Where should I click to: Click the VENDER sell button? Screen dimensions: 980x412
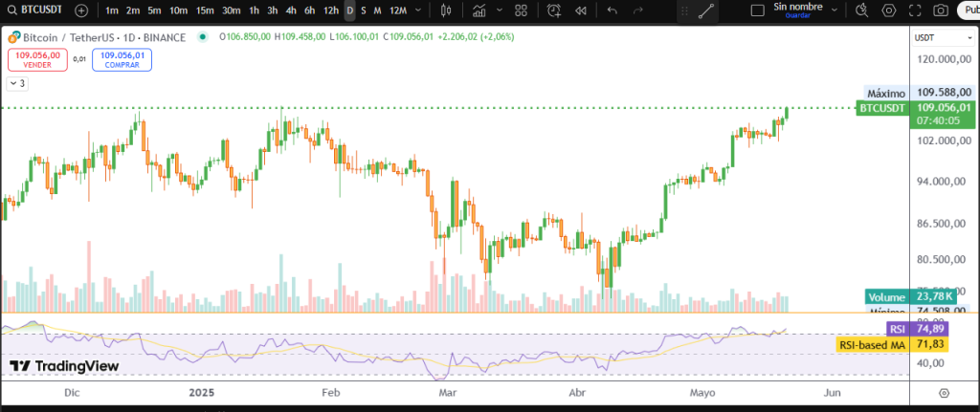coord(37,60)
